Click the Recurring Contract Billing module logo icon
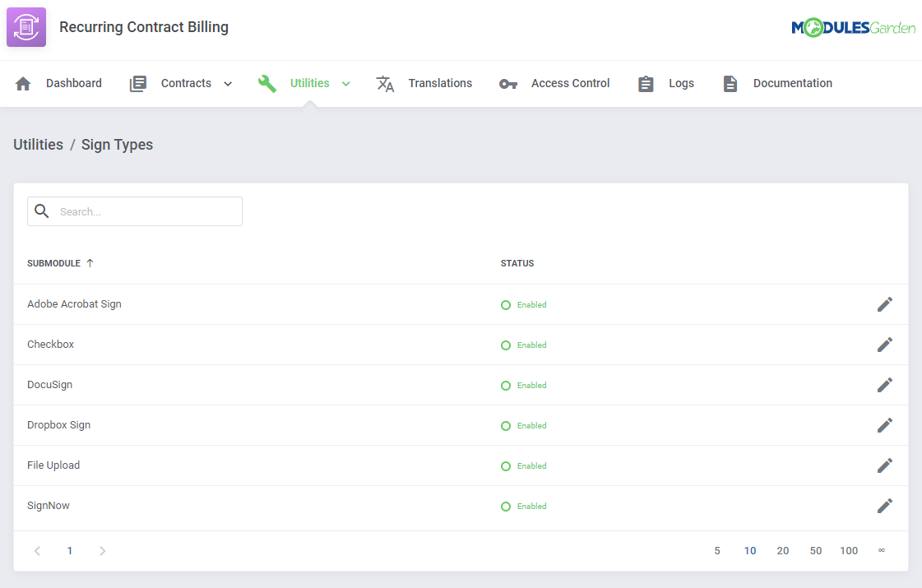The width and height of the screenshot is (922, 588). (x=25, y=27)
